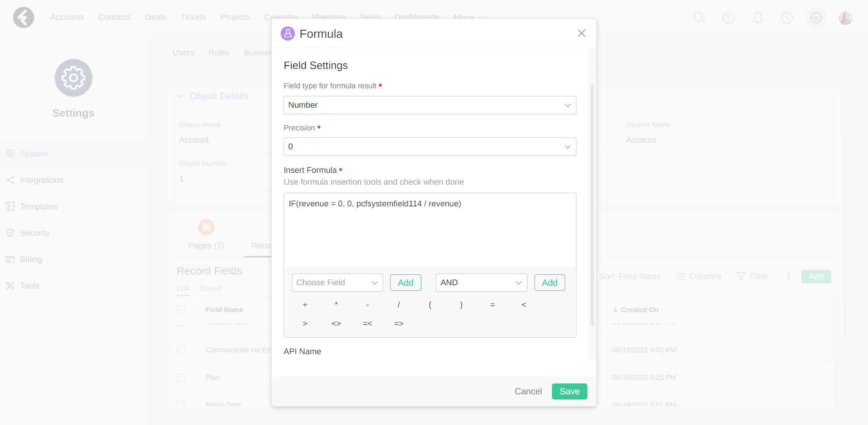Insert the plus operator
The width and height of the screenshot is (868, 425).
pos(305,305)
